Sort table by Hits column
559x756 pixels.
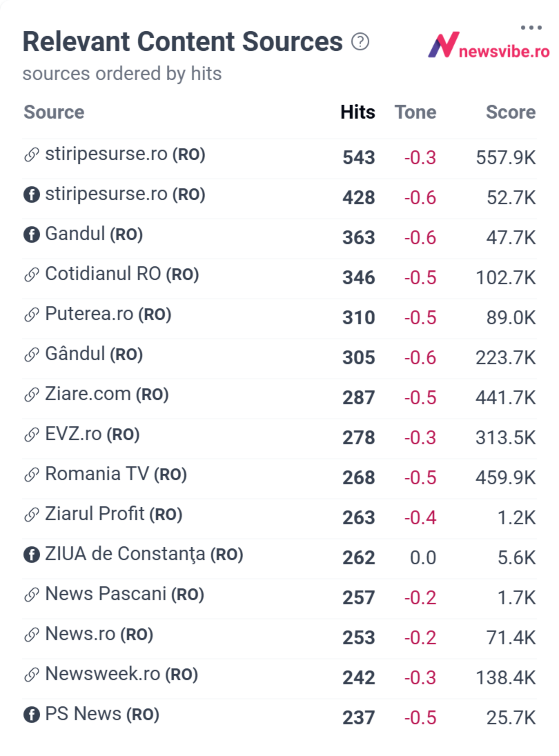[x=357, y=112]
